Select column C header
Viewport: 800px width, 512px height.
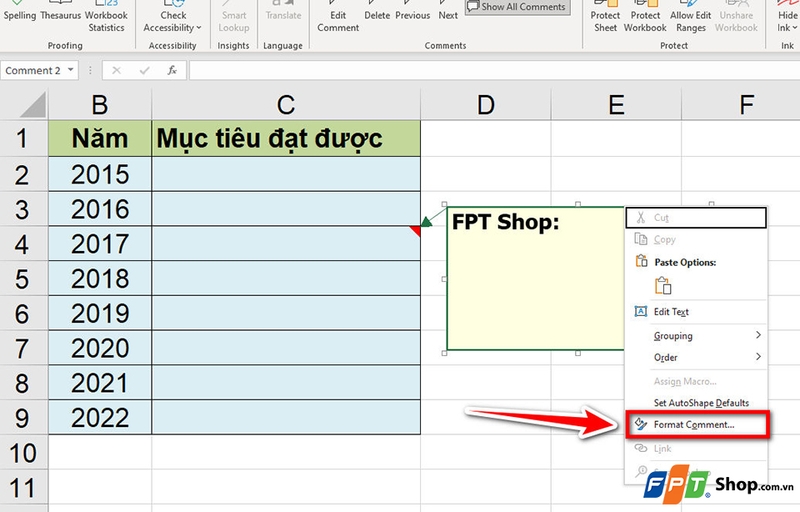(x=286, y=105)
